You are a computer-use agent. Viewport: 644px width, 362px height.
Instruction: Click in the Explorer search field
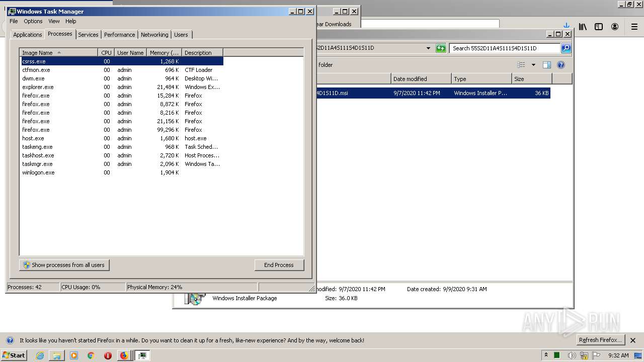504,48
